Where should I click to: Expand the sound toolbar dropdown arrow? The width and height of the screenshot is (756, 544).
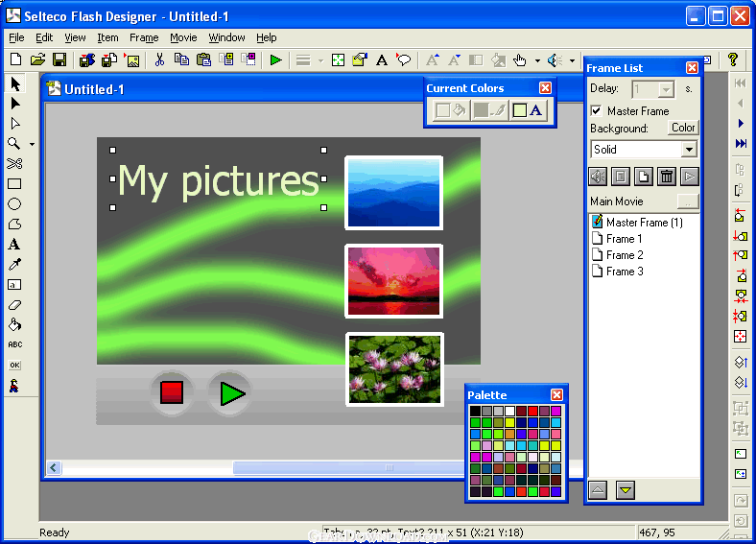[573, 61]
